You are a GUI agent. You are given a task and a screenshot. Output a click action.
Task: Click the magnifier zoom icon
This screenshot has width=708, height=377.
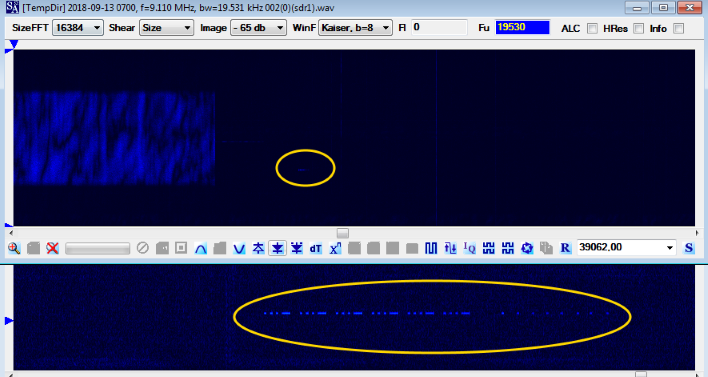pos(14,248)
